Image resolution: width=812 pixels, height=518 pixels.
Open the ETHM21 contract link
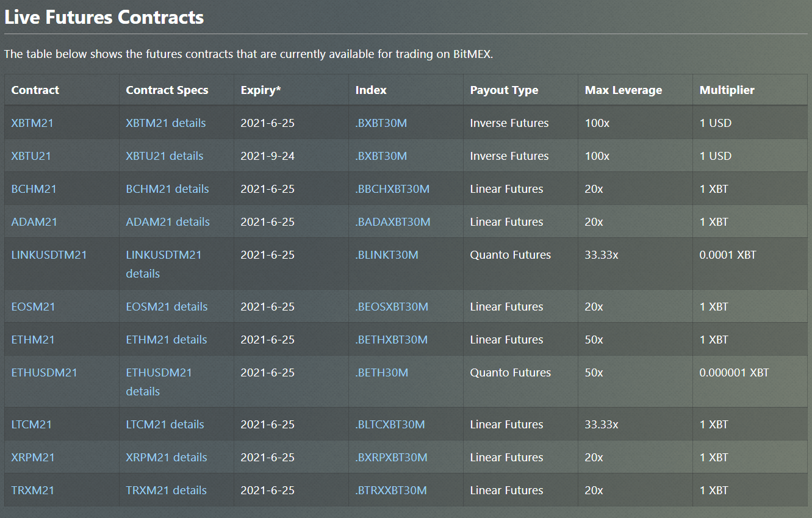click(x=33, y=340)
